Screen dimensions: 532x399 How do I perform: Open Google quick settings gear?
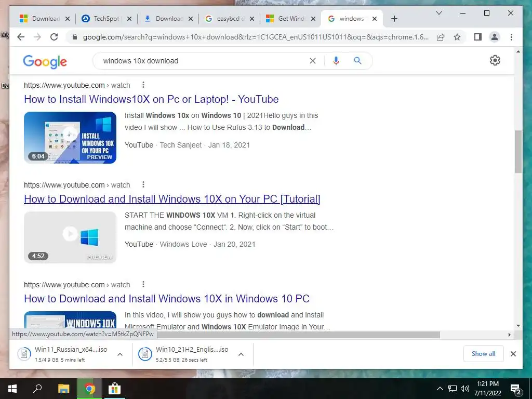(495, 60)
